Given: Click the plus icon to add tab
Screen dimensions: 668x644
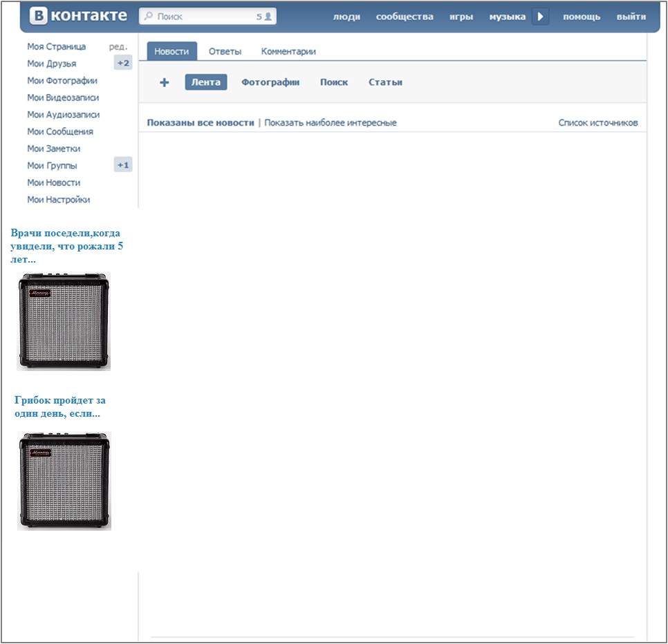Looking at the screenshot, I should (165, 82).
